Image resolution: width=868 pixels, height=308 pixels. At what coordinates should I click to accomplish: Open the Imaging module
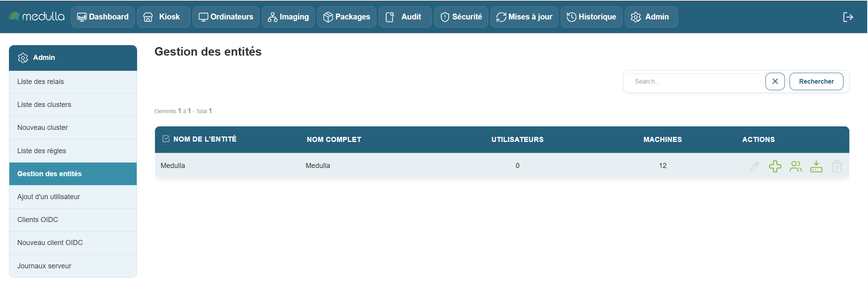tap(288, 17)
